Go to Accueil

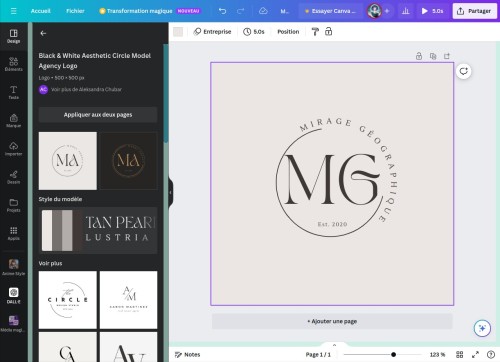pos(41,11)
